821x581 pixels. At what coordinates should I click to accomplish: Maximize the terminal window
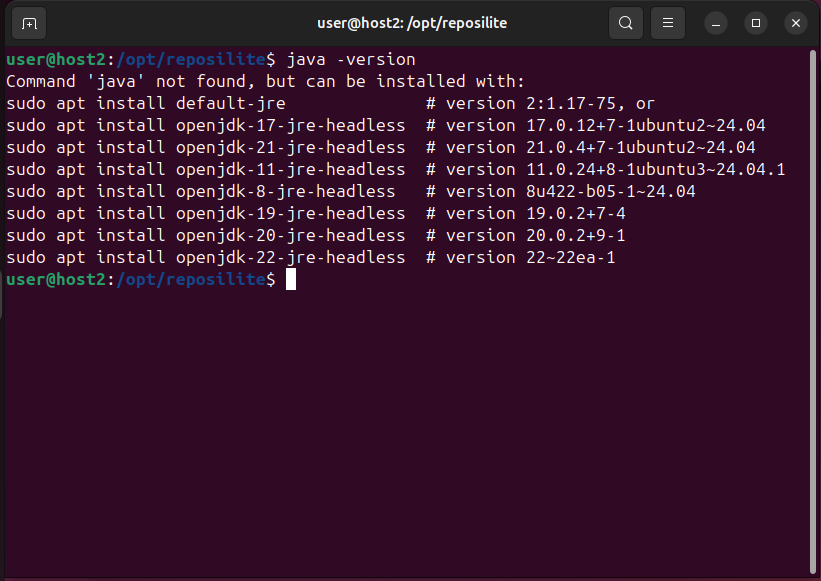(756, 23)
